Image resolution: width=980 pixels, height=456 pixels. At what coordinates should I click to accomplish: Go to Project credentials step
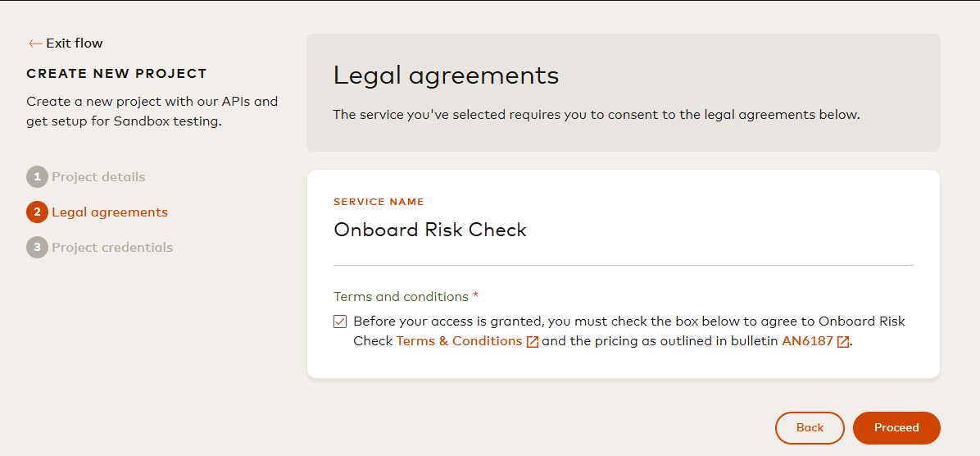[112, 247]
